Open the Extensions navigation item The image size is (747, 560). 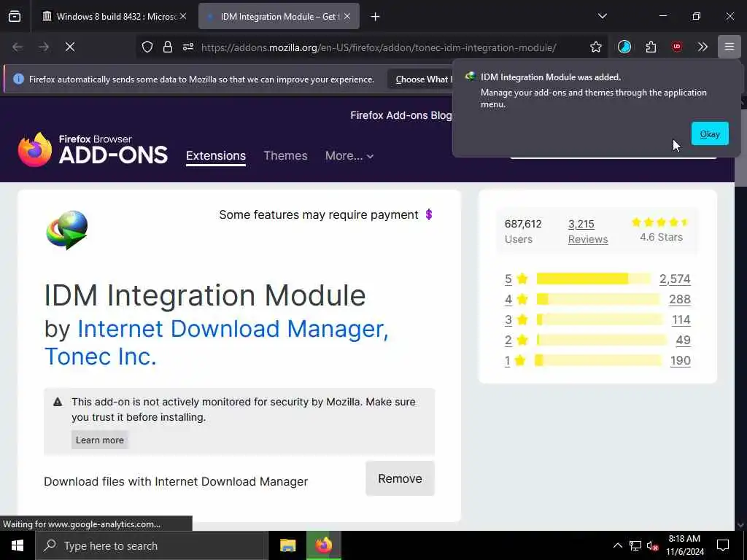tap(216, 156)
